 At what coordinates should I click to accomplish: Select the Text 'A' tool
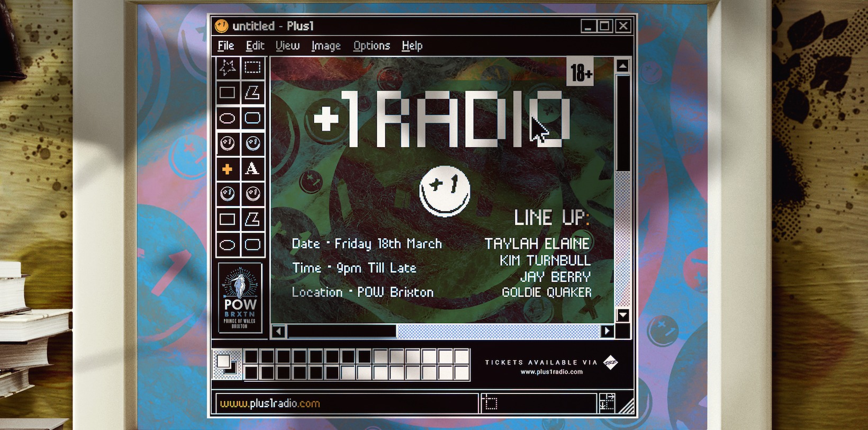click(252, 169)
